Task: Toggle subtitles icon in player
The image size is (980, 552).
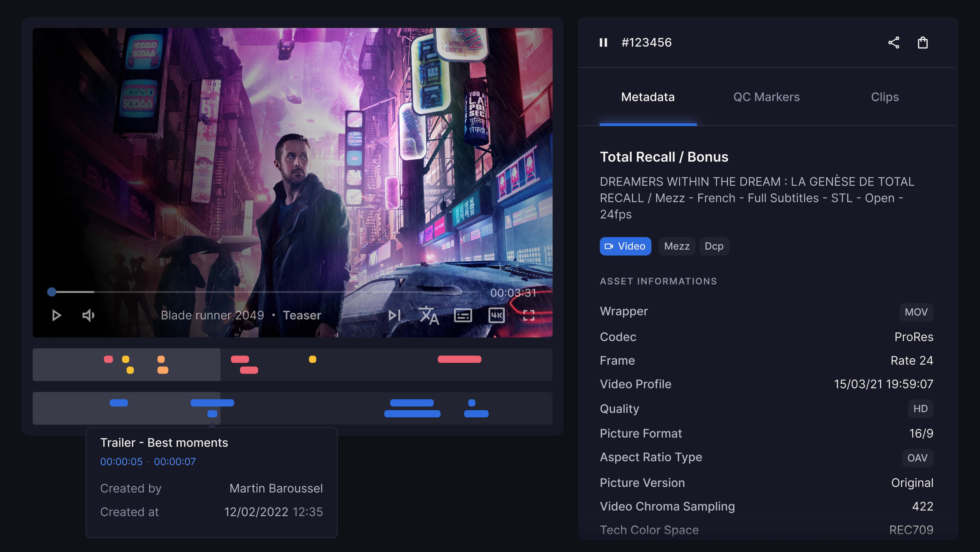Action: [463, 315]
